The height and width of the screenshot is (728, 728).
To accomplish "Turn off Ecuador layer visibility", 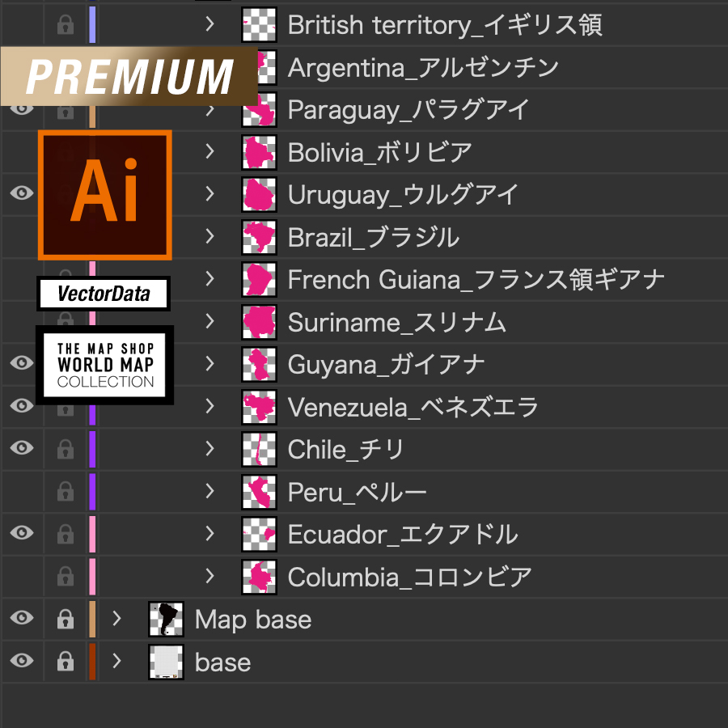I will coord(22,532).
